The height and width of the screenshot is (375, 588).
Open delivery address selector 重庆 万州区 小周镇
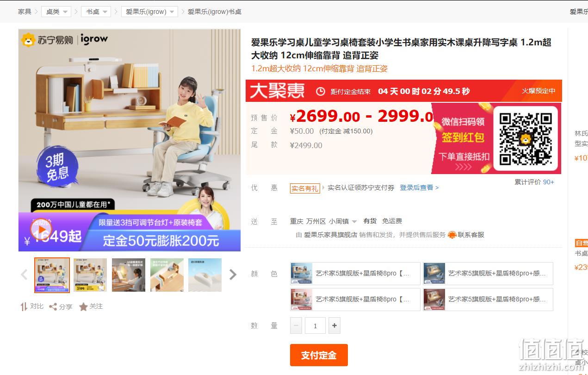pyautogui.click(x=323, y=221)
